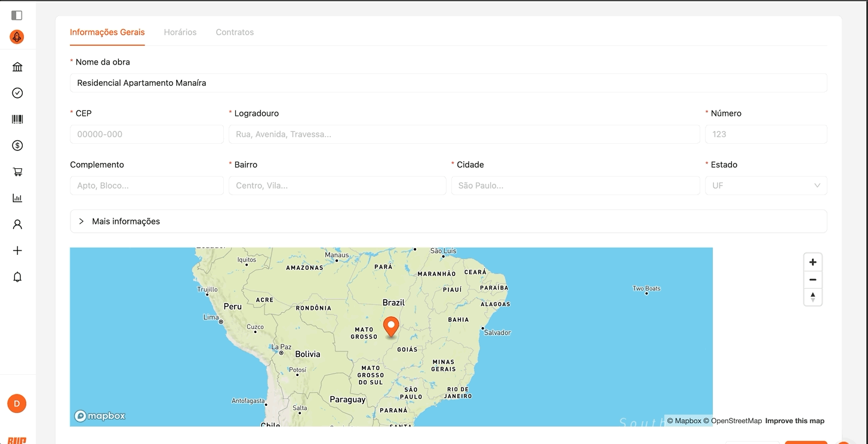Click the orange map location pin
Viewport: 868px width, 444px height.
(x=391, y=327)
